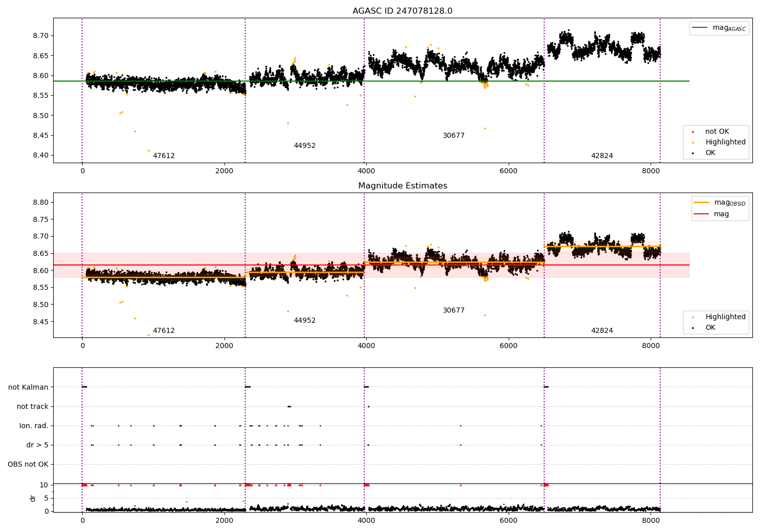Click obsid label 42824 in top plot
The height and width of the screenshot is (532, 760).
tap(602, 156)
